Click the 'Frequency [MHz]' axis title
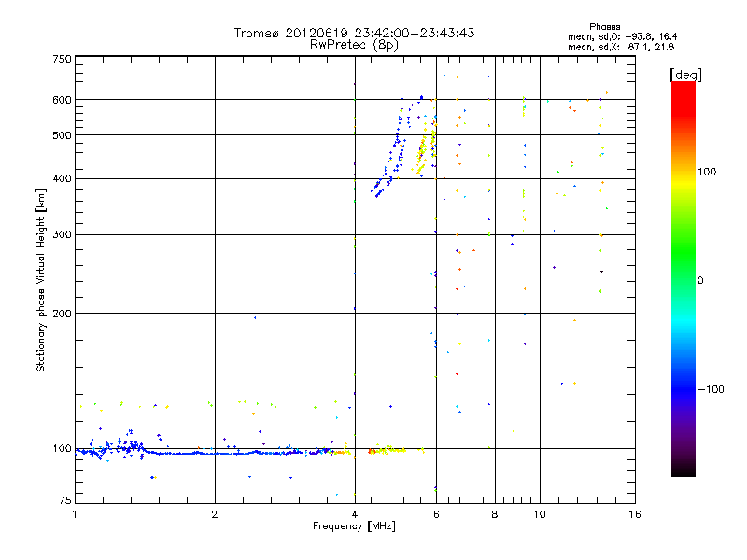Image resolution: width=747 pixels, height=560 pixels. pos(354,526)
